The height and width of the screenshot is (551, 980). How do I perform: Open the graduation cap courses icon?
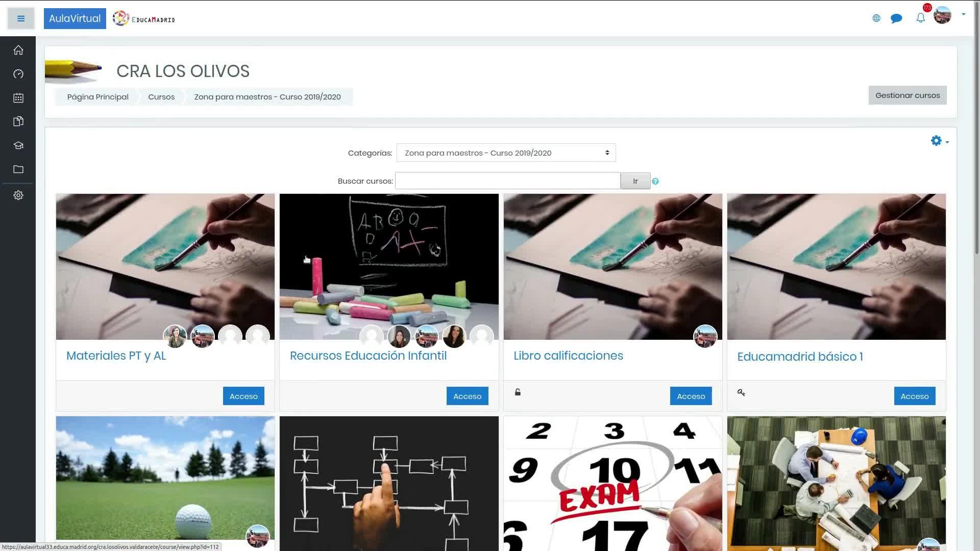(18, 145)
